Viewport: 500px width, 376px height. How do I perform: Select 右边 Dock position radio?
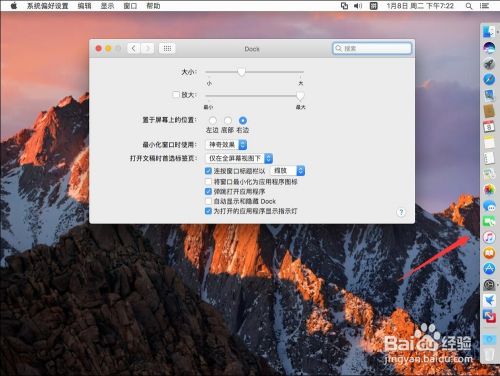[x=243, y=120]
